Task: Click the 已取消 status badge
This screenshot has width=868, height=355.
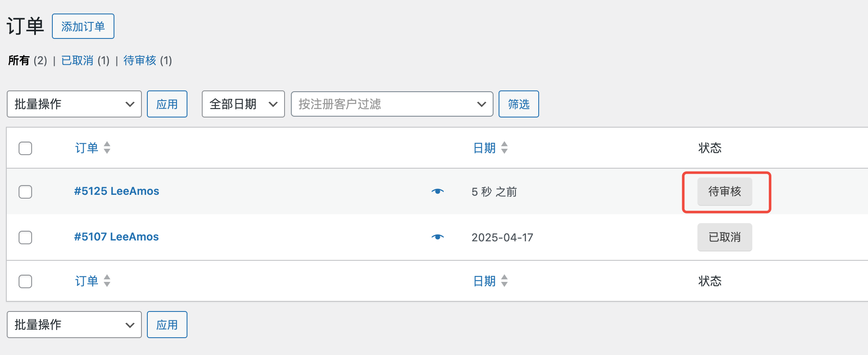Action: click(724, 237)
